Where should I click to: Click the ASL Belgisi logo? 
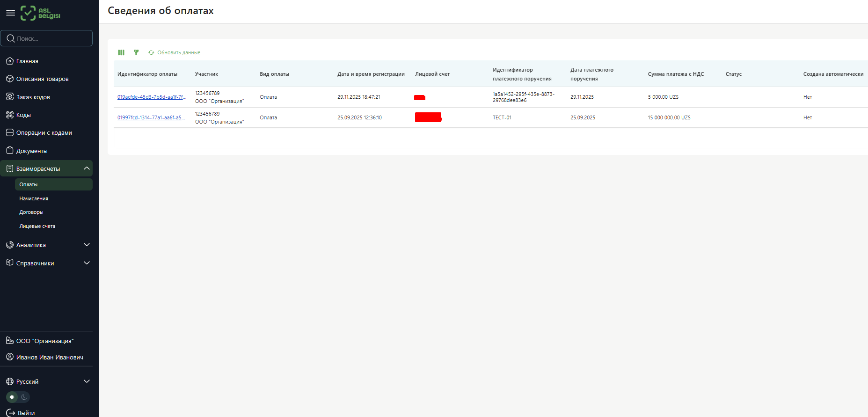tap(40, 13)
